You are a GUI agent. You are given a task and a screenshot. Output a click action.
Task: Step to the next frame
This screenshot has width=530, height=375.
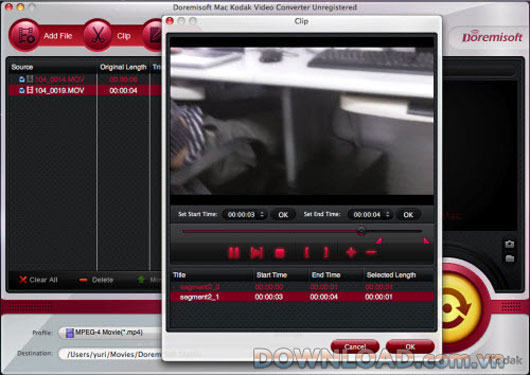(256, 253)
